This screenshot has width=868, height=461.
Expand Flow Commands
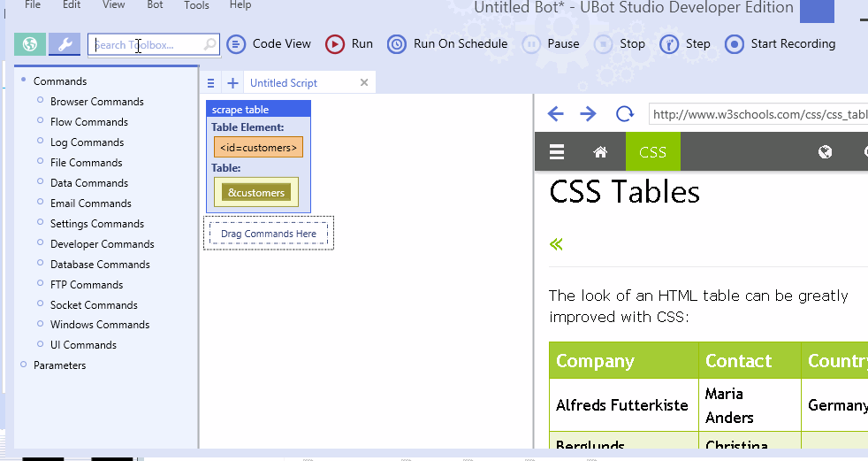coord(40,120)
